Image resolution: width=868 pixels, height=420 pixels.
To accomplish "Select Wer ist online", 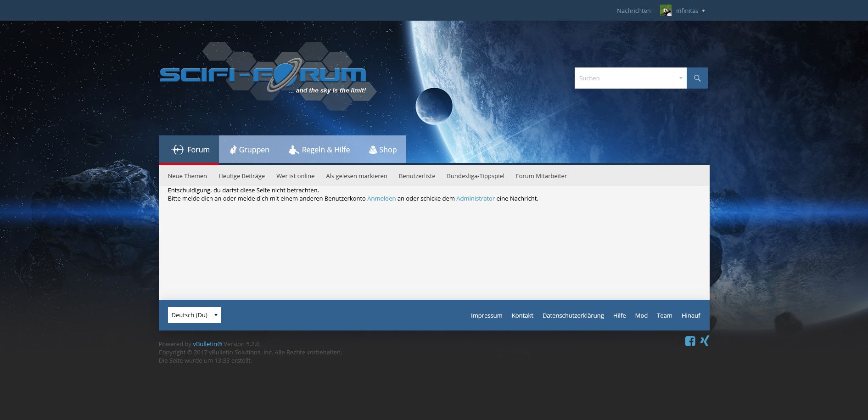I will [295, 176].
